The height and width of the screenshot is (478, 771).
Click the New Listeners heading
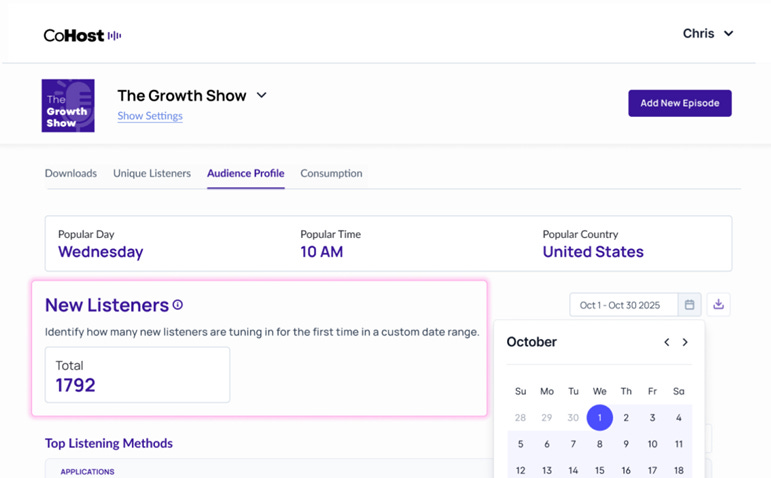click(107, 305)
